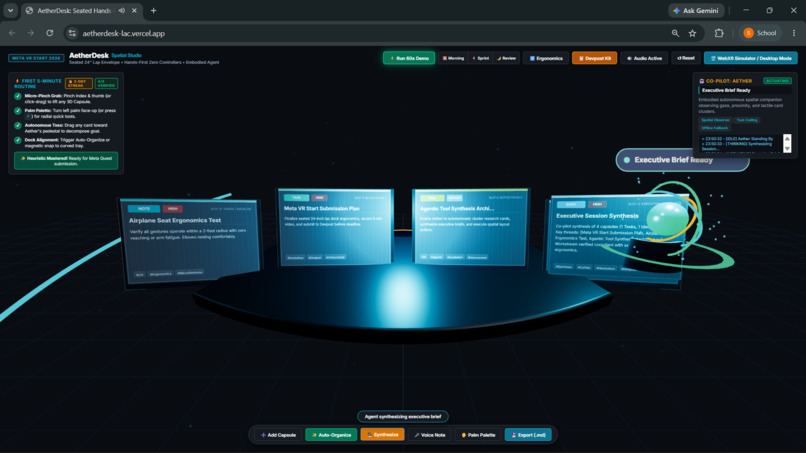Select the Airplane Seat Ergonomics Test card

coord(190,241)
